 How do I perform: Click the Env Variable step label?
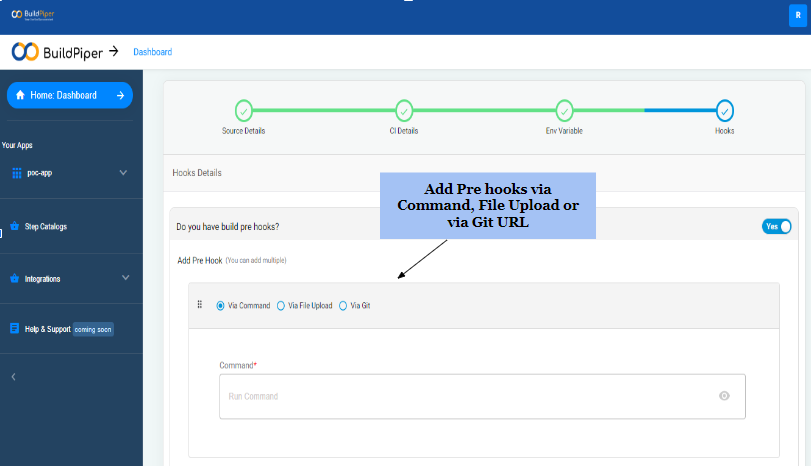[x=564, y=131]
